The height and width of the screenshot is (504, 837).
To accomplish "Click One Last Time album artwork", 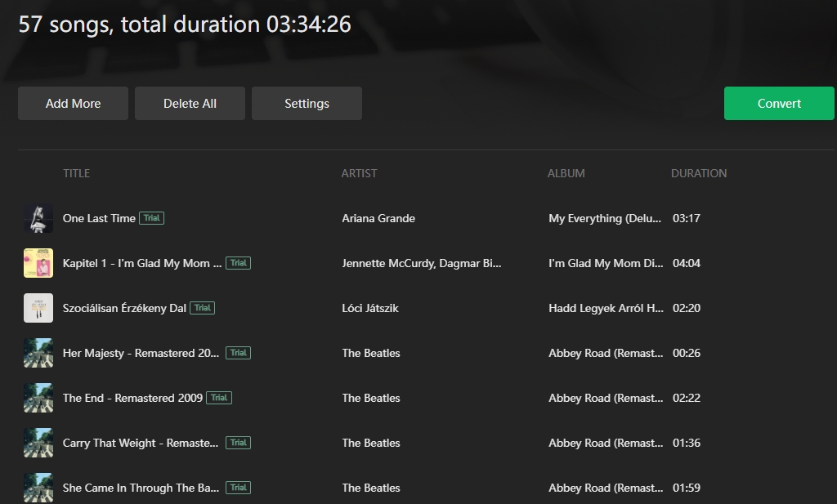I will 38,218.
